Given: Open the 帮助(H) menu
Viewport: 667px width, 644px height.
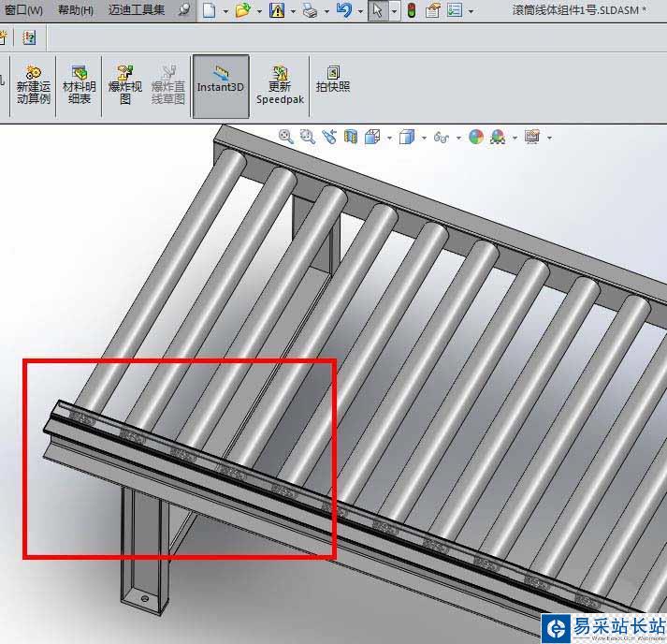Looking at the screenshot, I should point(76,9).
